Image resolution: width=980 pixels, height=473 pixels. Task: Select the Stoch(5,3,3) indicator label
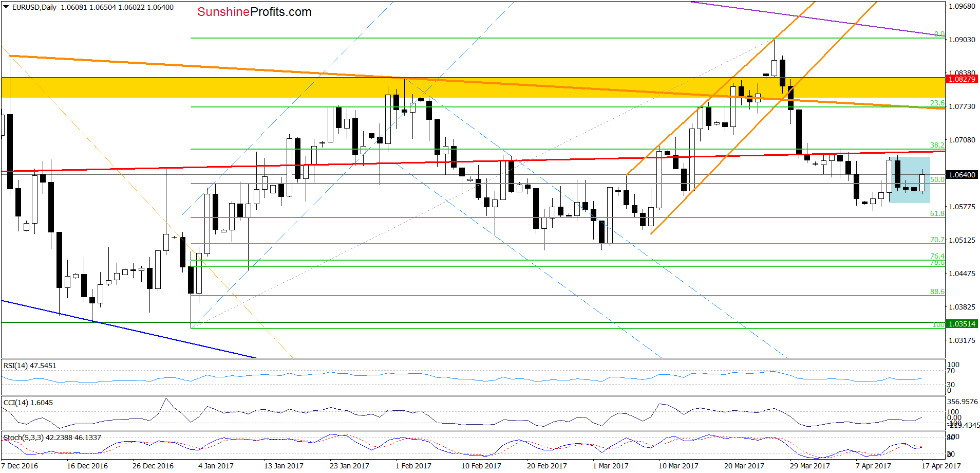point(52,438)
